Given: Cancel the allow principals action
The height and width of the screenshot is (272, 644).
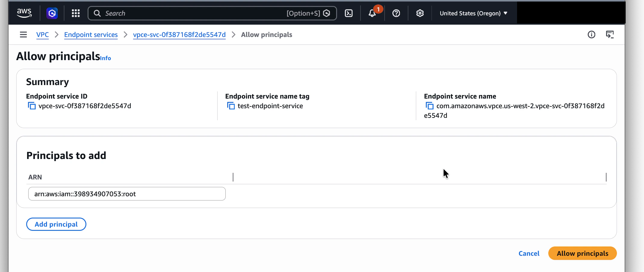Looking at the screenshot, I should pyautogui.click(x=529, y=253).
